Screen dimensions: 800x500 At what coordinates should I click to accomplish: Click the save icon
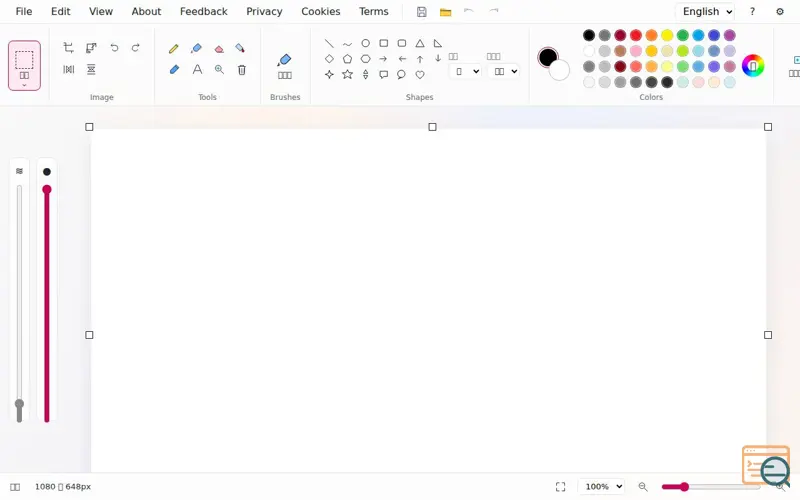[421, 12]
